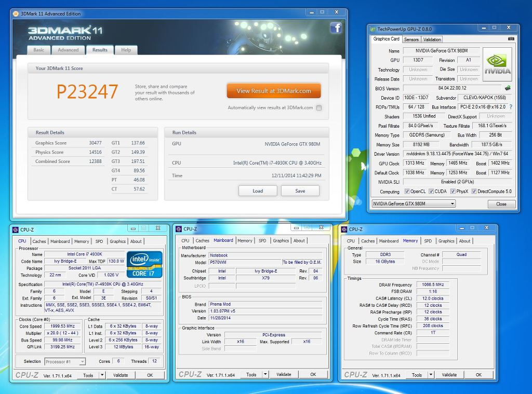
Task: Toggle the OpenCL checkbox in GPU-Z
Action: tap(407, 191)
